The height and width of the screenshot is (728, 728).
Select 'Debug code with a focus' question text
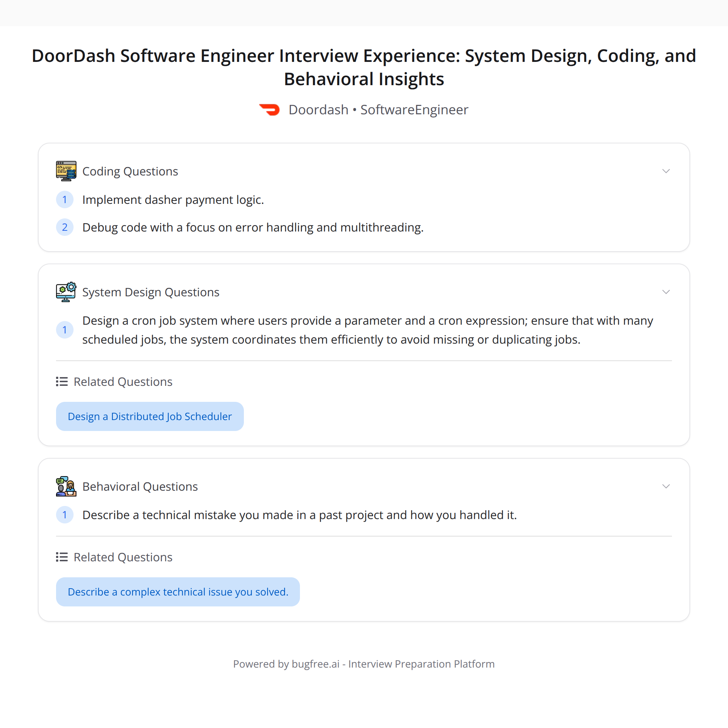tap(253, 227)
